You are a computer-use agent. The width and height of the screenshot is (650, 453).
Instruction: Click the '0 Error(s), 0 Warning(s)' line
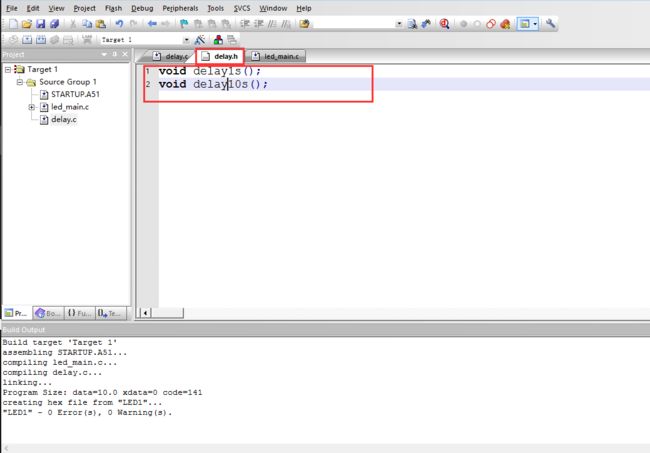click(x=87, y=413)
